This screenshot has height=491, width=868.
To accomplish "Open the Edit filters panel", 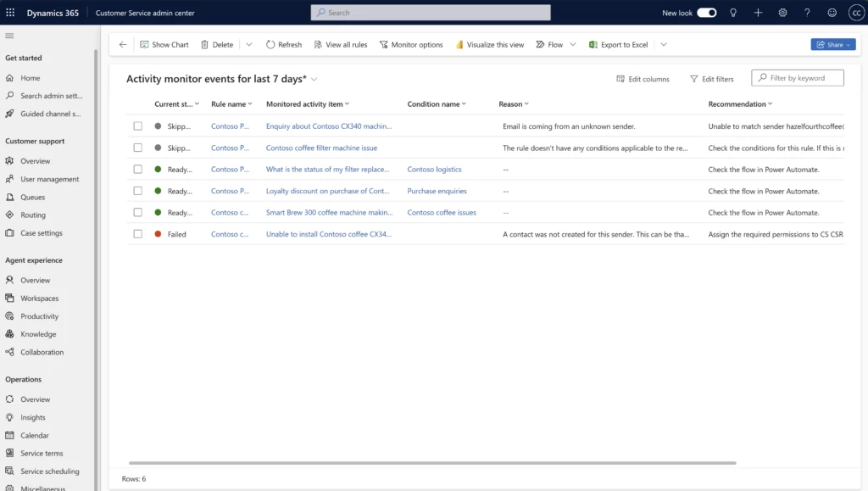I will 711,78.
